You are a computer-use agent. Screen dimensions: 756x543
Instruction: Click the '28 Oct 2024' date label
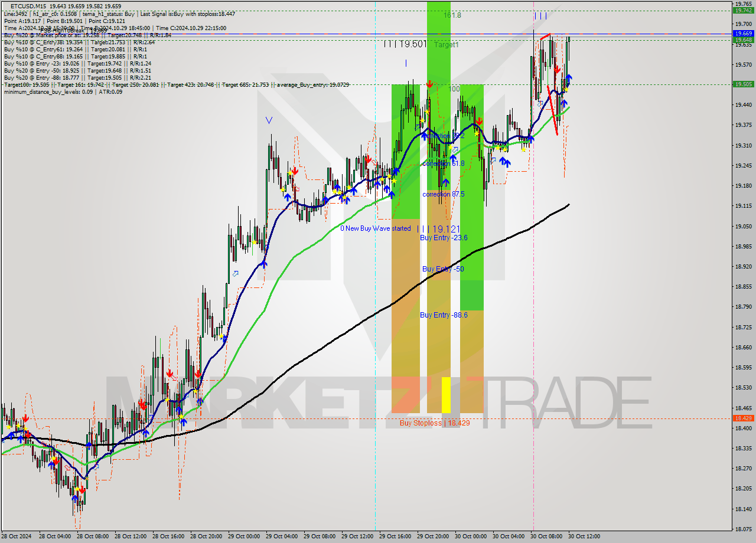[17, 537]
